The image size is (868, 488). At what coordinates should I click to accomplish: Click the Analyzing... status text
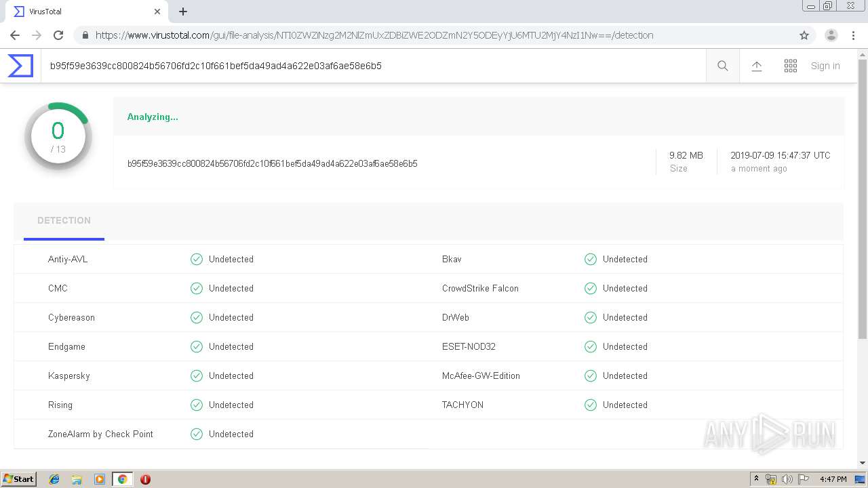click(153, 117)
